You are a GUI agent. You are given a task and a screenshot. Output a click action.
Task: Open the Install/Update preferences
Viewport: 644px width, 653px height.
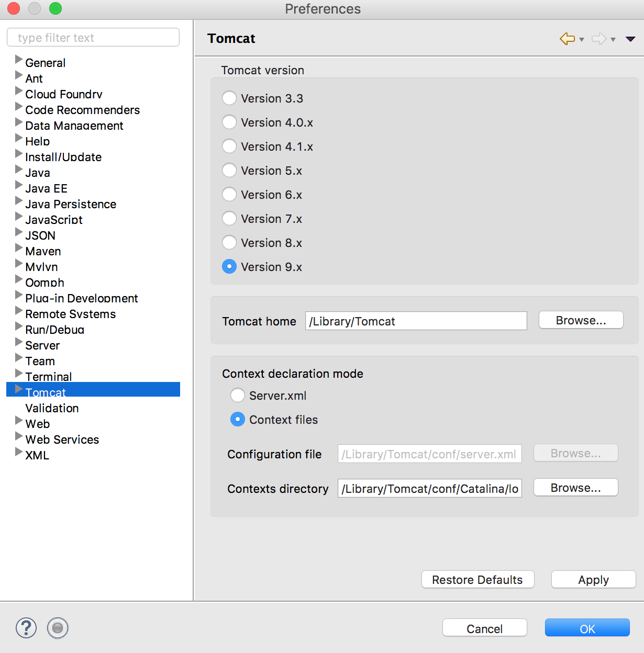63,157
